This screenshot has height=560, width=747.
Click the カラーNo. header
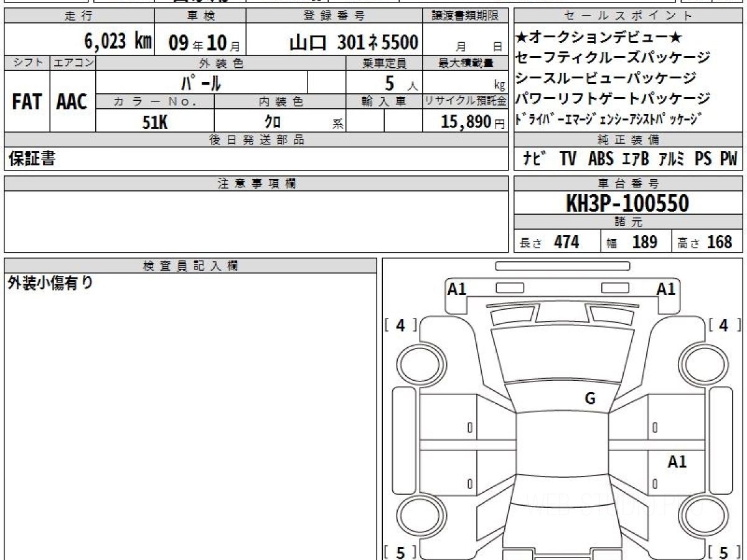[155, 101]
